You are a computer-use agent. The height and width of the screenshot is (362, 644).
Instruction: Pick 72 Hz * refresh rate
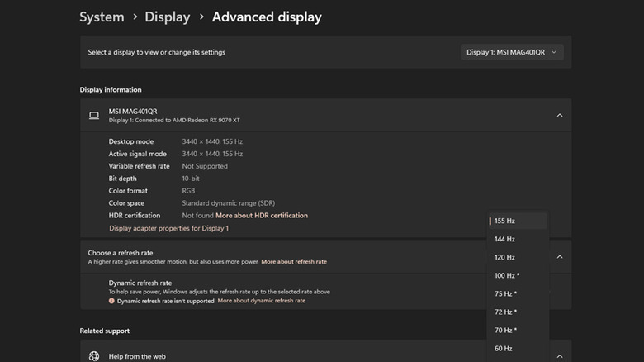tap(518, 312)
